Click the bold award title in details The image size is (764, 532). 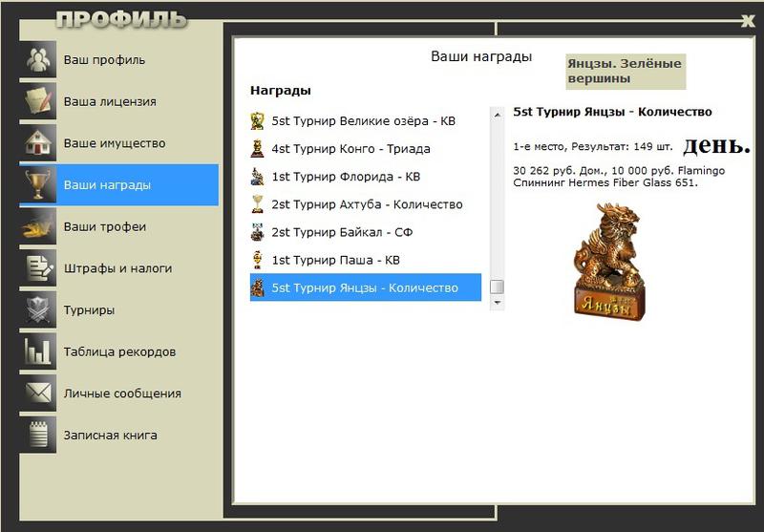click(612, 112)
